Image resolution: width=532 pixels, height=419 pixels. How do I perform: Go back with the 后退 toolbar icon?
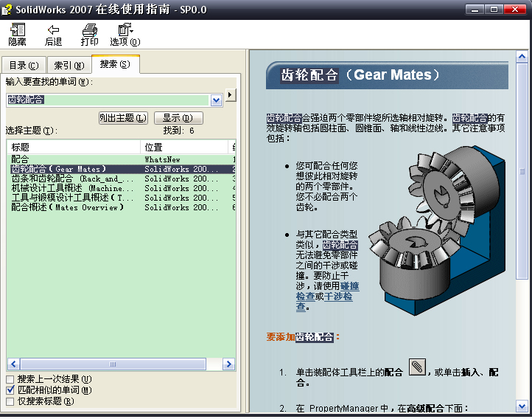53,34
